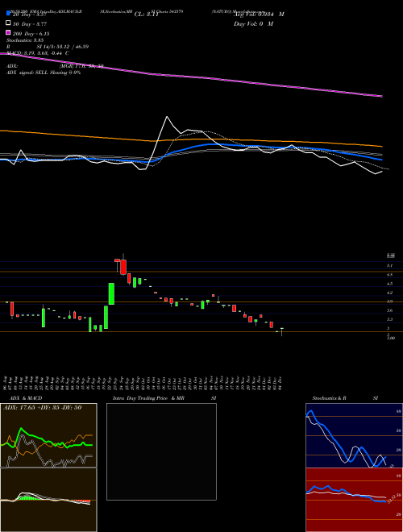Open the ADX indicator chart thumbnail
The image size is (403, 532).
(48, 435)
